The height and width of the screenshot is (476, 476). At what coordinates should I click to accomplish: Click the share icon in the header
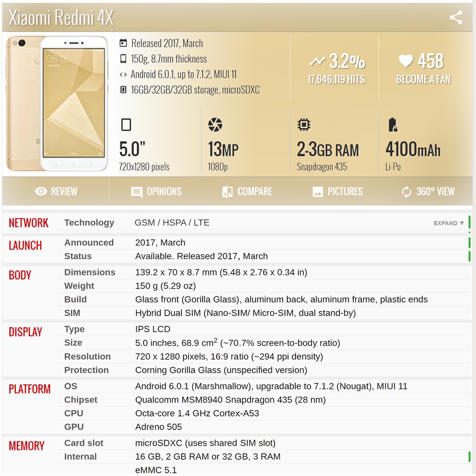click(x=456, y=18)
